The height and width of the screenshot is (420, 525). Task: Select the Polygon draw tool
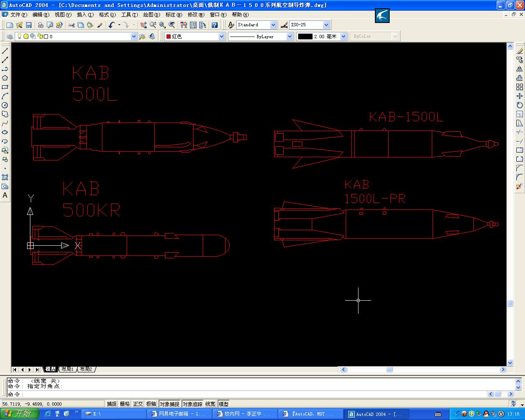click(x=5, y=78)
